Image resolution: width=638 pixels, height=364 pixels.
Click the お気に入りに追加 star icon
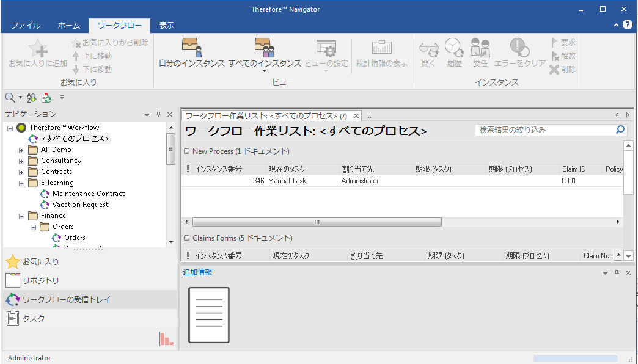coord(38,48)
